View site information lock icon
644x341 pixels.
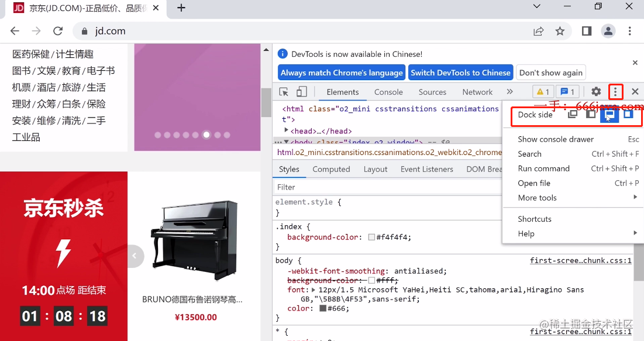[85, 31]
